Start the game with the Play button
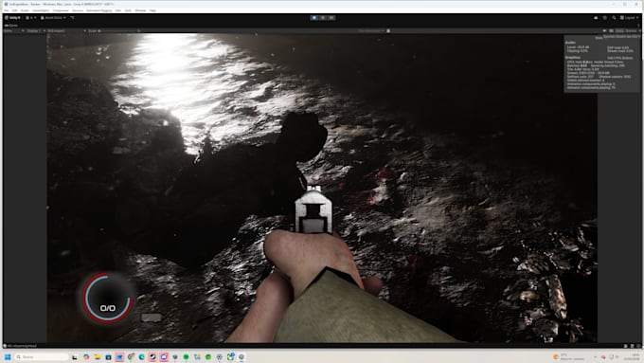 (314, 18)
